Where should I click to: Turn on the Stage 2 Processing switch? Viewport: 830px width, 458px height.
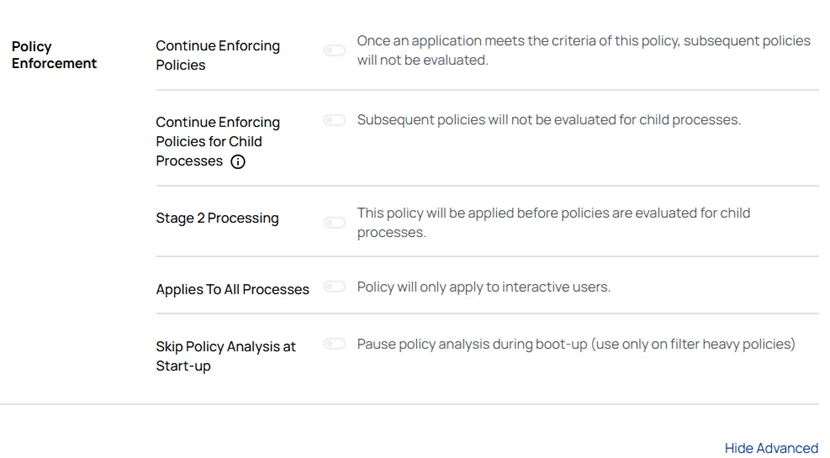pos(334,222)
